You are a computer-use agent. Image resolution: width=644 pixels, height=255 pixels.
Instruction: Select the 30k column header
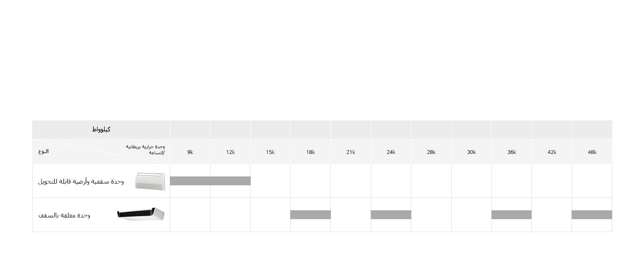coord(471,152)
